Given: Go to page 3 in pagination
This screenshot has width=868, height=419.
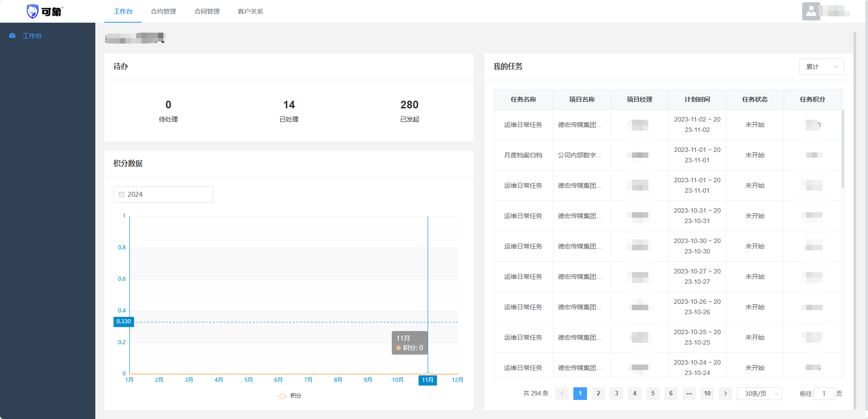Looking at the screenshot, I should coord(616,394).
